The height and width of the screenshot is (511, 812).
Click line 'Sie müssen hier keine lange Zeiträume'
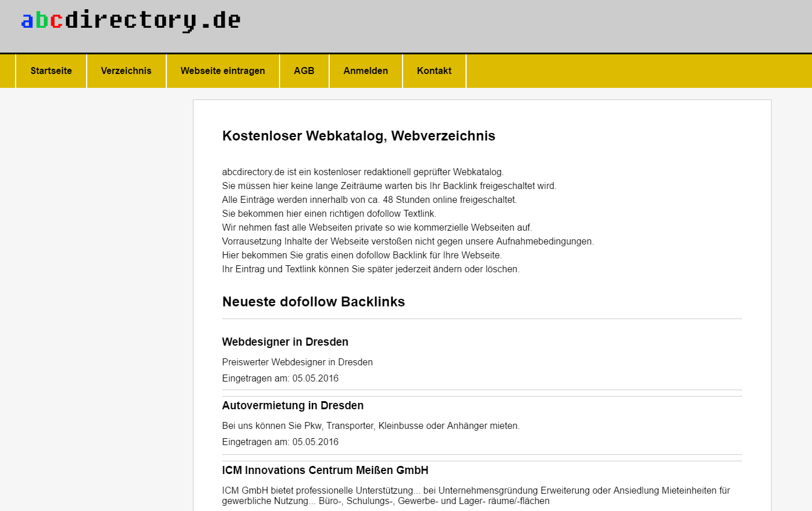[389, 186]
